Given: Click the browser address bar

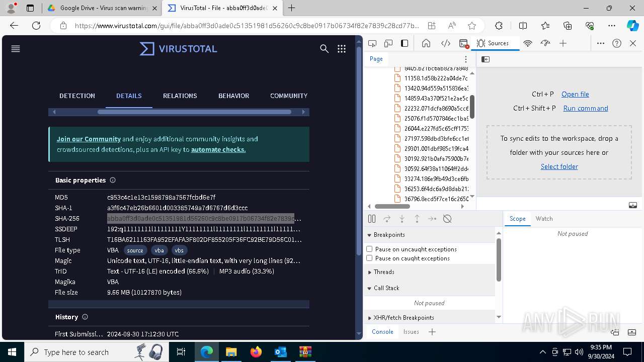Looking at the screenshot, I should [247, 26].
